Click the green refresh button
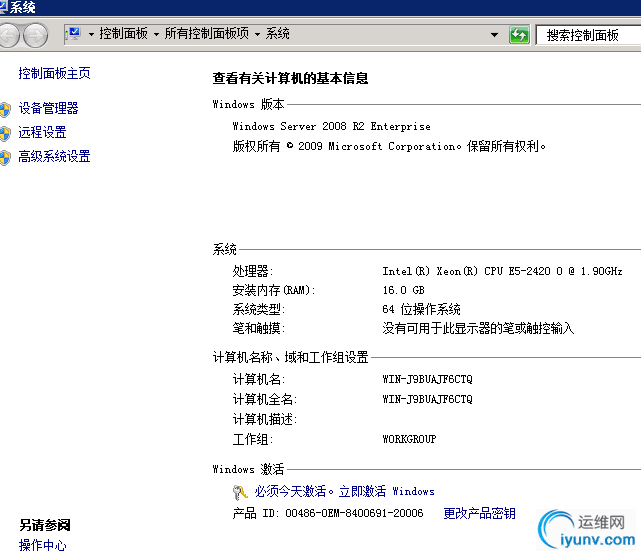 pos(519,35)
